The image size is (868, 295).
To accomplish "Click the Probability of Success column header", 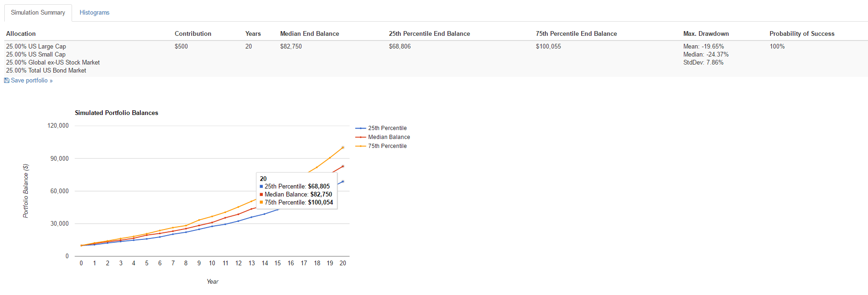I will (x=802, y=34).
